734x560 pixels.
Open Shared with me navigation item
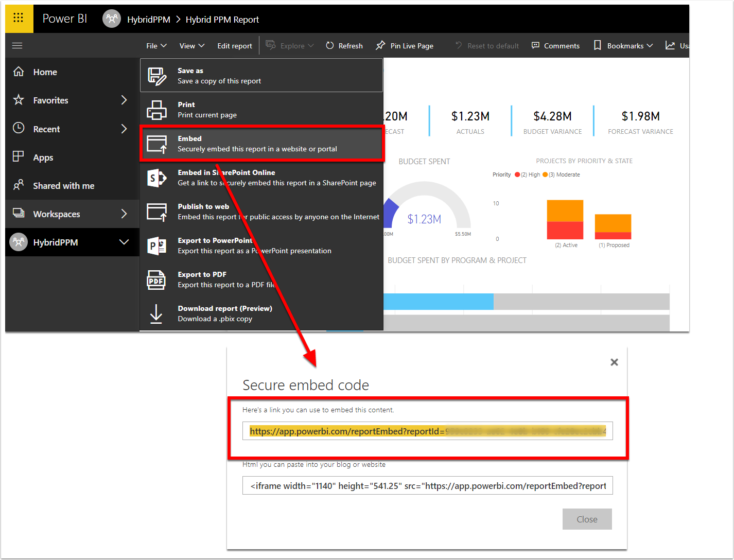(x=72, y=185)
